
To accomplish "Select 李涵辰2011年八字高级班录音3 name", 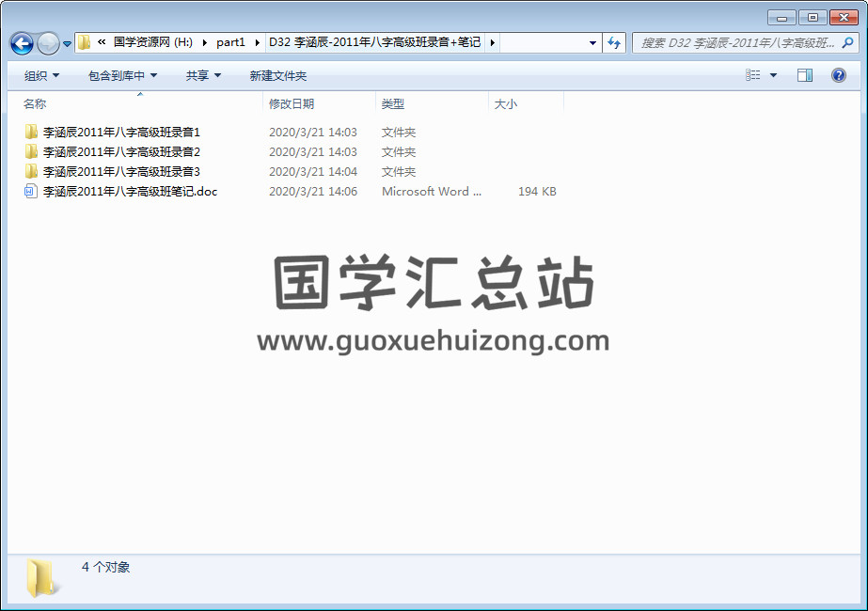I will click(121, 172).
